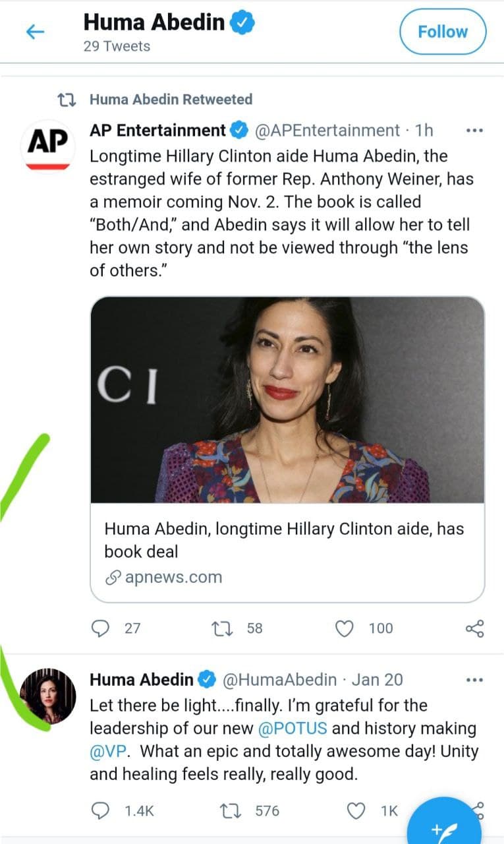The height and width of the screenshot is (844, 504).
Task: Like the Jan 20 tweet
Action: pos(356,811)
